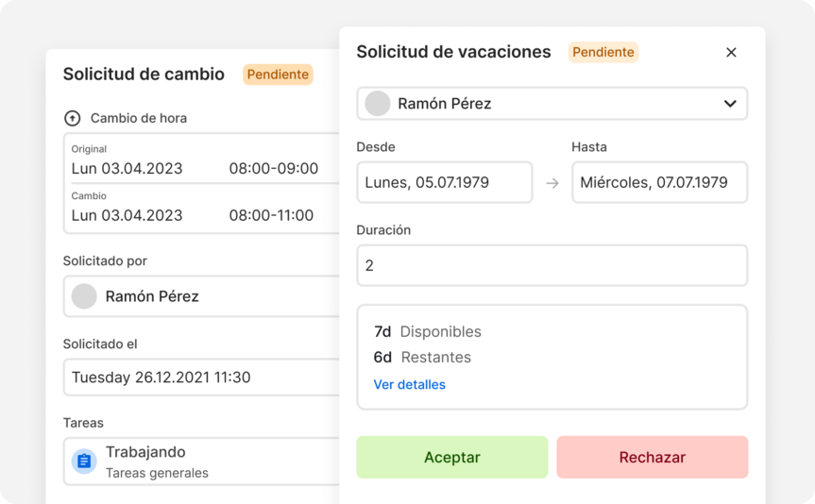Screen dimensions: 815x504
Task: Click the Duración input field
Action: click(552, 266)
